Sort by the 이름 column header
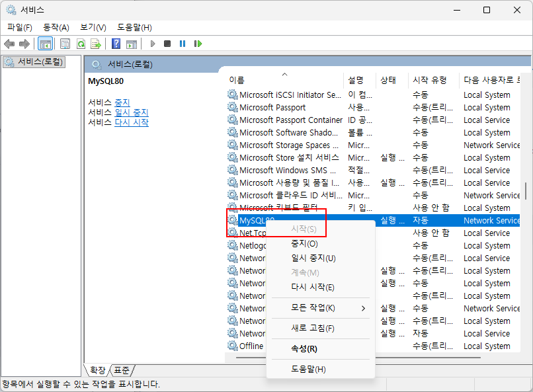Screen dimensions: 533x392 point(285,80)
